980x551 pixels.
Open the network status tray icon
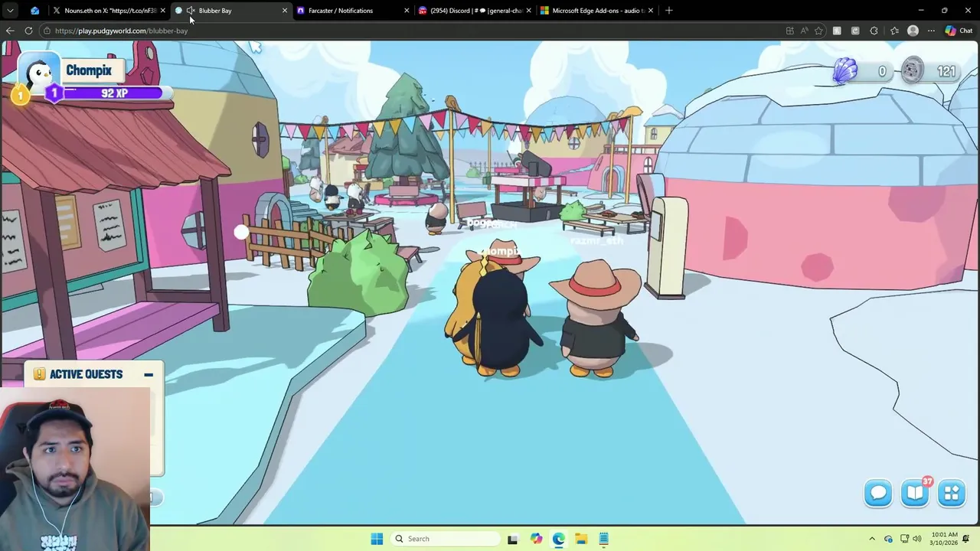903,539
